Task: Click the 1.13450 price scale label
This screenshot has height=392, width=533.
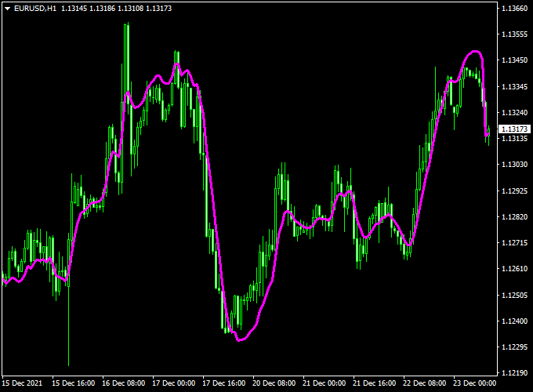Action: [x=515, y=60]
